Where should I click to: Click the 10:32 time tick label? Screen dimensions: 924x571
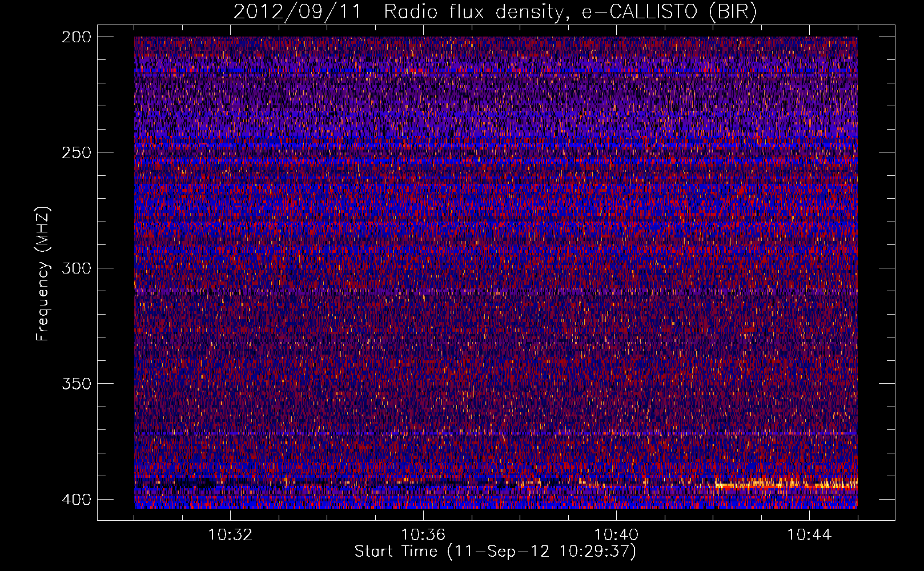point(230,535)
